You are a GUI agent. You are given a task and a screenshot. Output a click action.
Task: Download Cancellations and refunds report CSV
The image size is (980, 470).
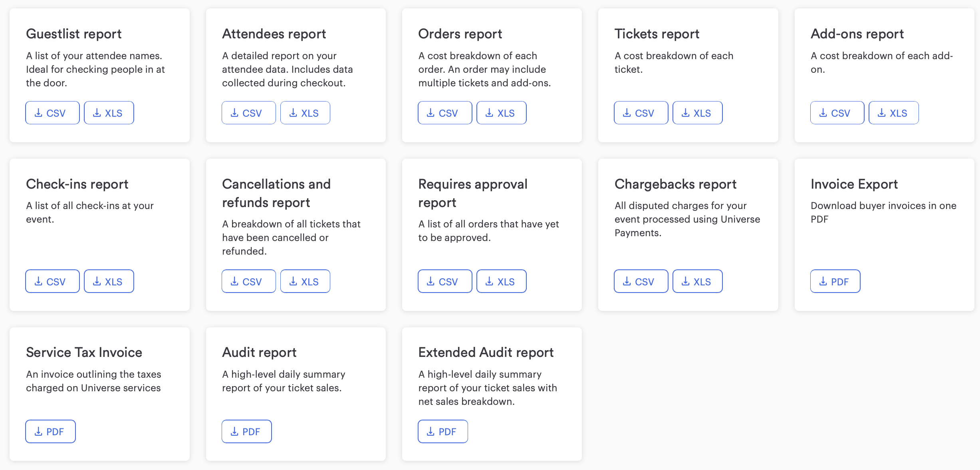click(248, 281)
